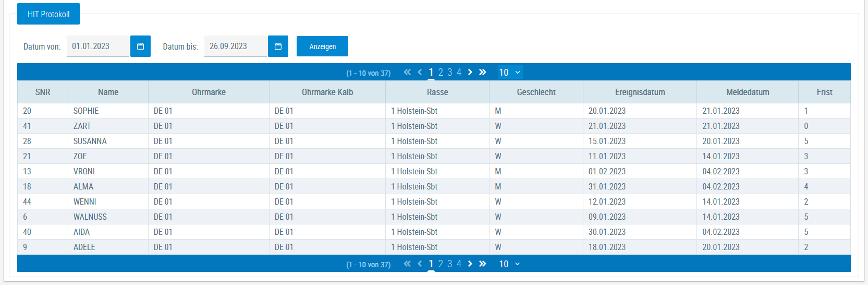Go to next page in top paginator
The height and width of the screenshot is (285, 868).
470,73
